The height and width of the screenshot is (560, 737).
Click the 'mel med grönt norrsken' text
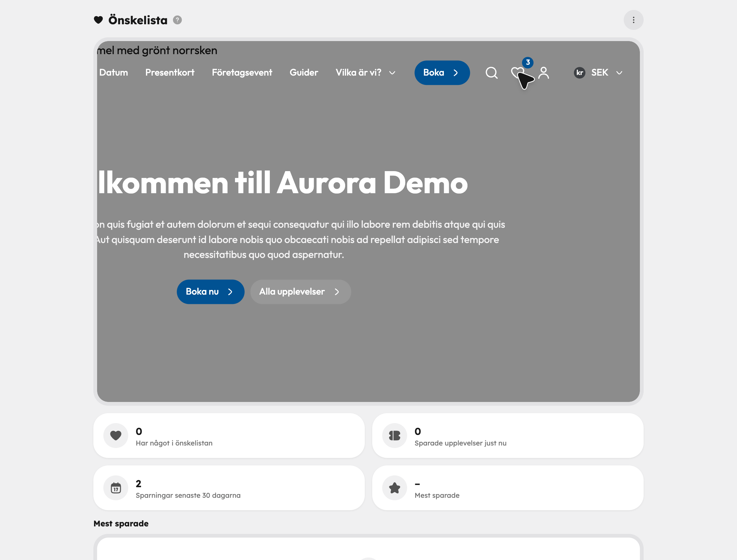click(157, 50)
